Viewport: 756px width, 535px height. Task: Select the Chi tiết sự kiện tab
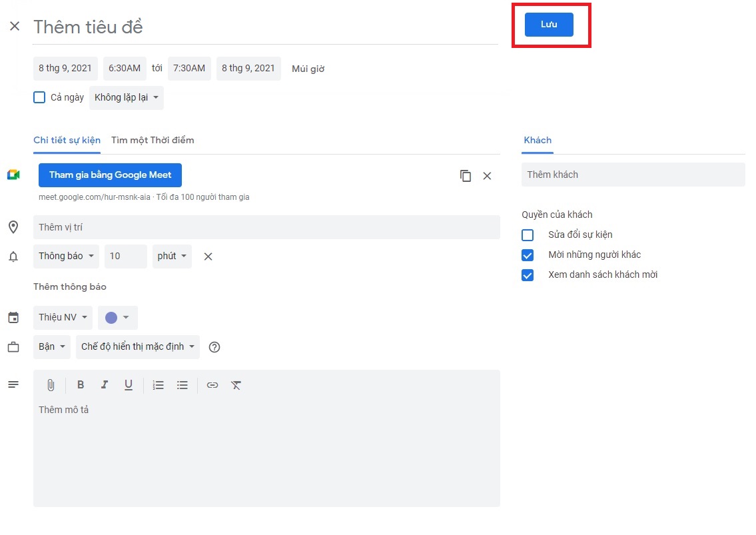click(67, 141)
